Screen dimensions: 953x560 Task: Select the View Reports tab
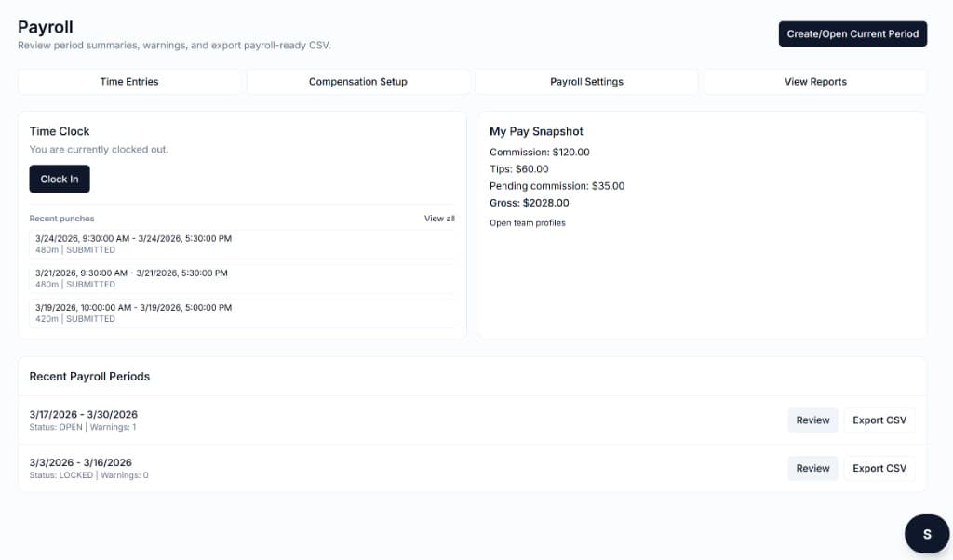(813, 81)
